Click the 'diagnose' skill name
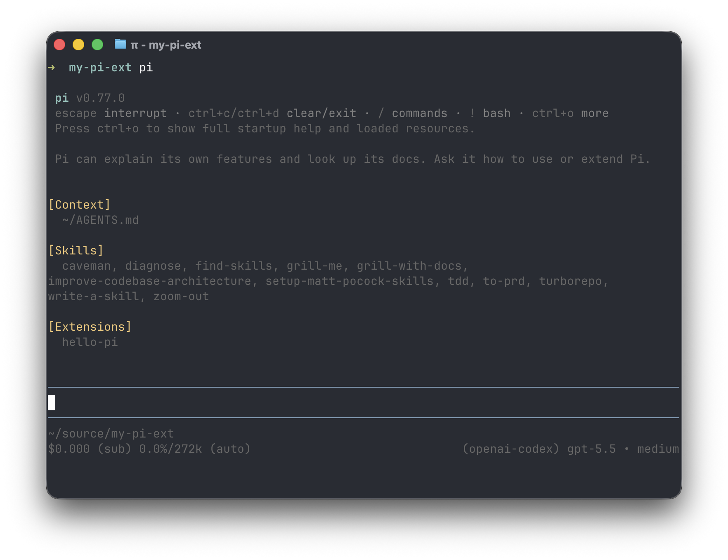Viewport: 728px width, 560px height. click(x=153, y=266)
